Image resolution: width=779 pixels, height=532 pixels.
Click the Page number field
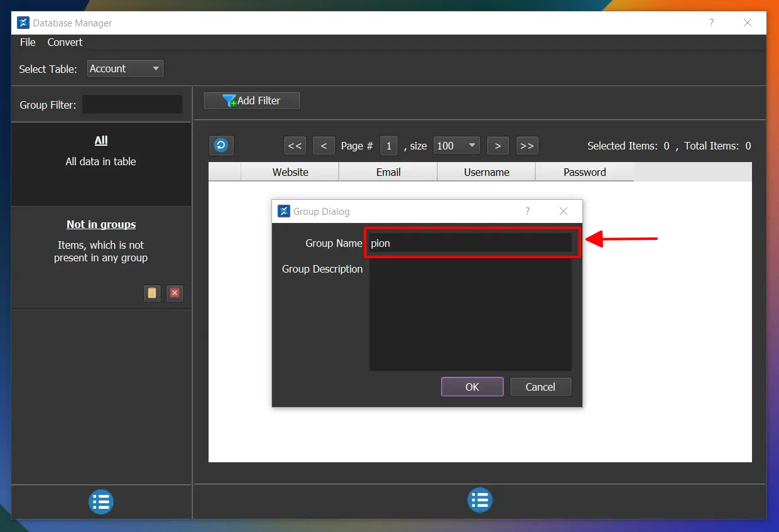point(389,146)
